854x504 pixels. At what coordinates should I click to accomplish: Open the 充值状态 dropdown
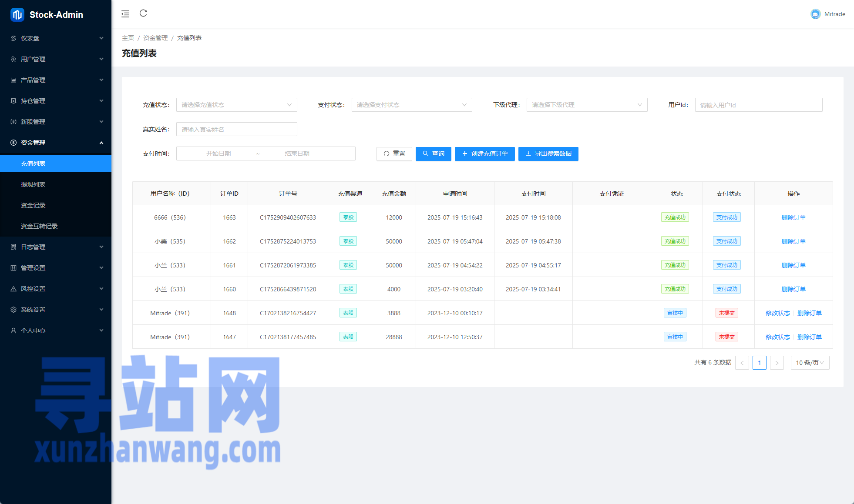(x=236, y=105)
